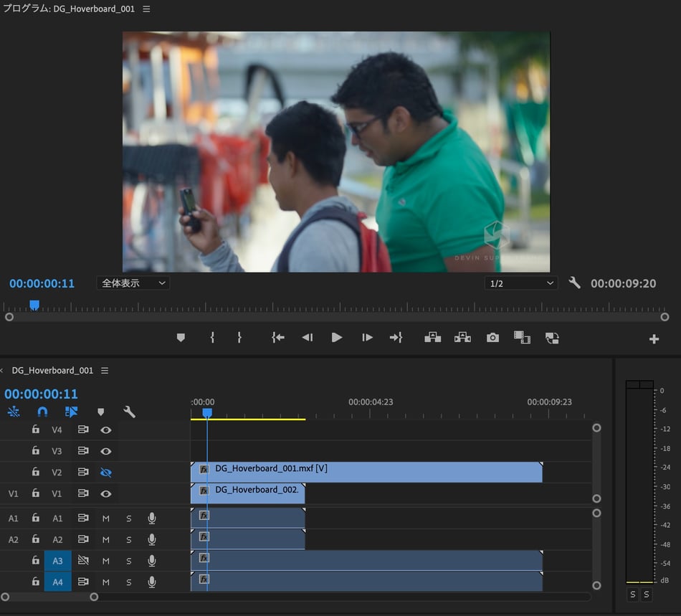Step forward one frame

coord(367,338)
